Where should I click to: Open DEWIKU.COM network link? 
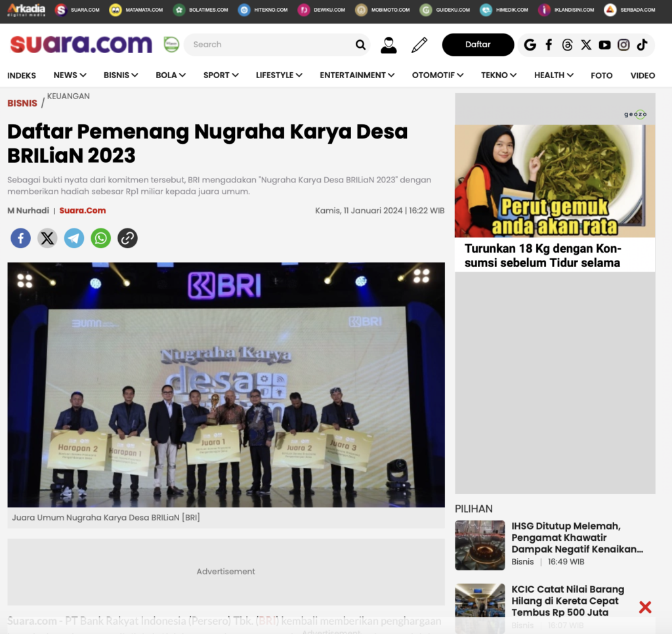(x=322, y=10)
